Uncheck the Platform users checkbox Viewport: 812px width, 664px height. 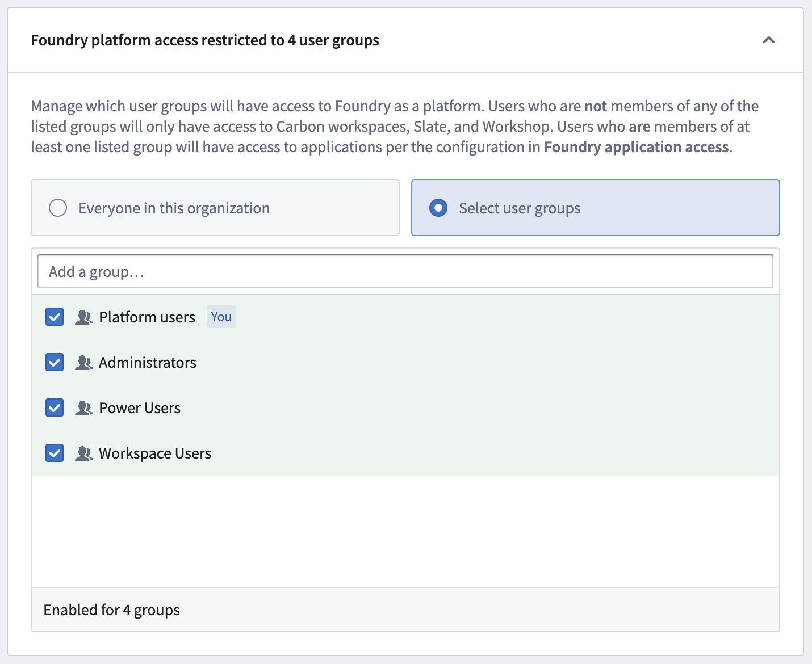55,317
